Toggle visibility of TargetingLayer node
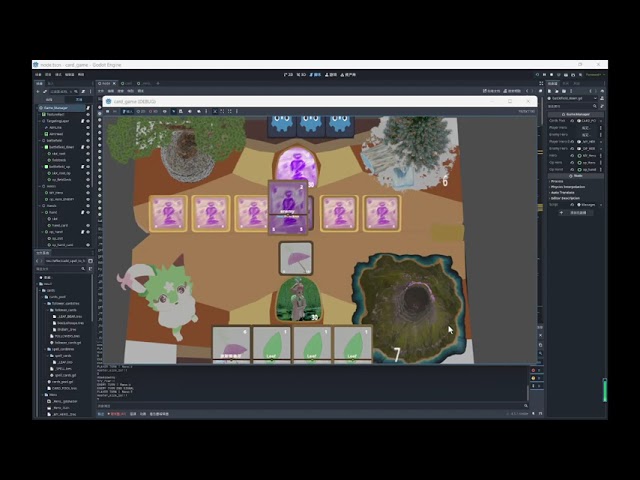The height and width of the screenshot is (480, 640). coord(88,121)
